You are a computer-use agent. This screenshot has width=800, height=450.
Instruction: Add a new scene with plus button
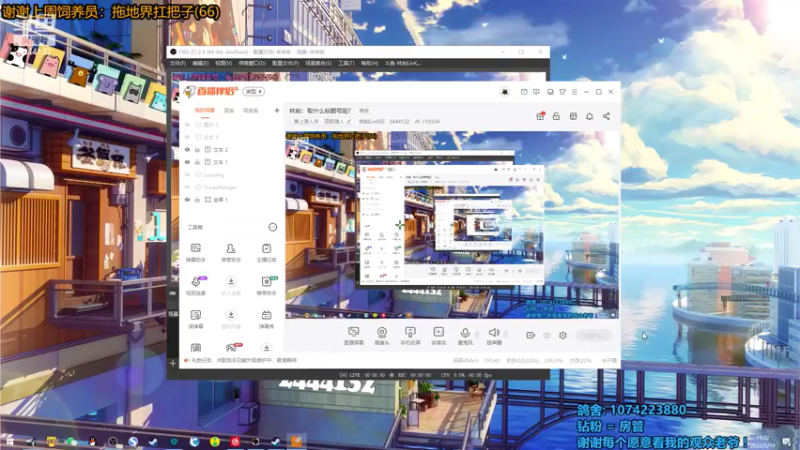[277, 110]
